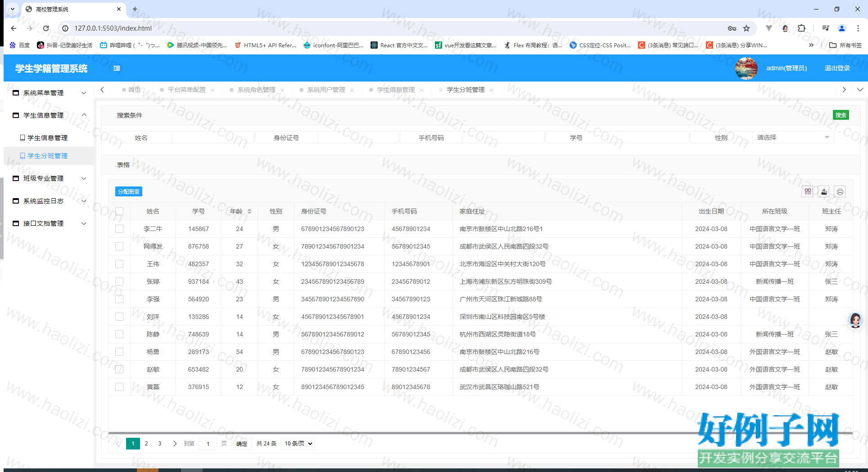868x472 pixels.
Task: Click the 分配班级 button
Action: pos(129,192)
